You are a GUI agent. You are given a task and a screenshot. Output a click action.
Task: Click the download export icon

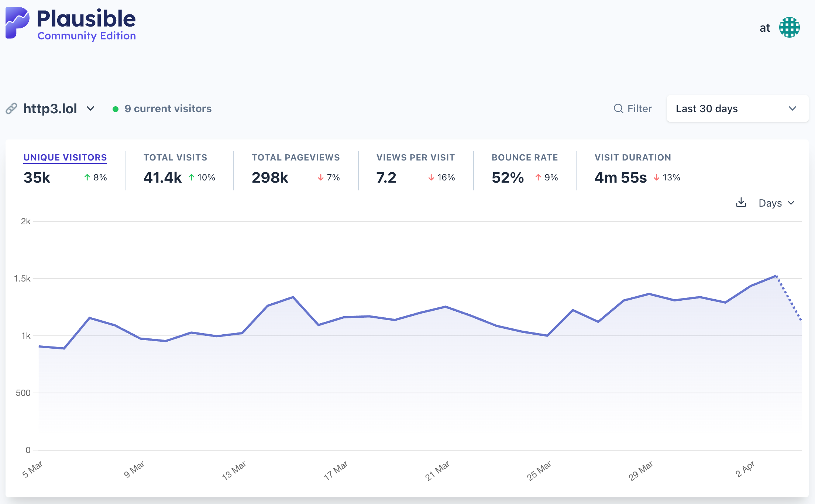tap(741, 203)
